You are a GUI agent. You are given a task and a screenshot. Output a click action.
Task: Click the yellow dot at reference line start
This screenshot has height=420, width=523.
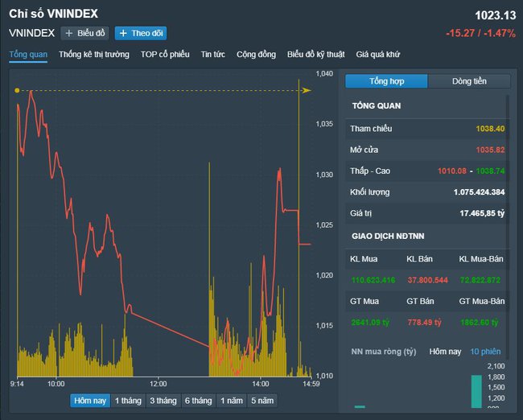(x=17, y=90)
